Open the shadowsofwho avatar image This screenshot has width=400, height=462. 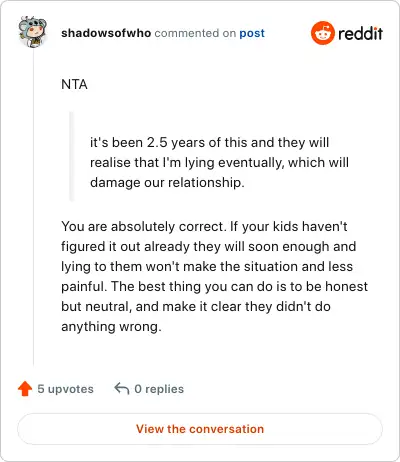tap(33, 32)
